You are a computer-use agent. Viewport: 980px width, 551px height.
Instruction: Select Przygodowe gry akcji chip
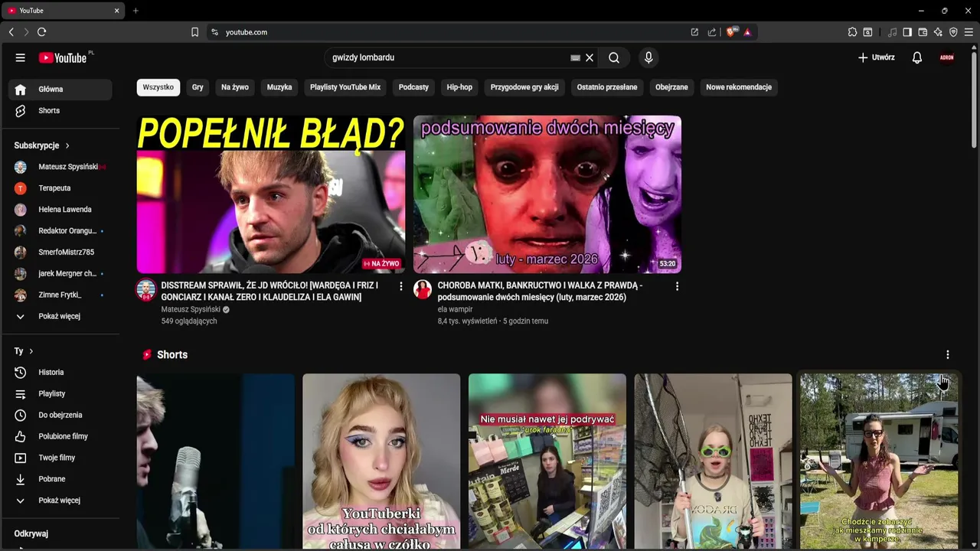coord(524,87)
